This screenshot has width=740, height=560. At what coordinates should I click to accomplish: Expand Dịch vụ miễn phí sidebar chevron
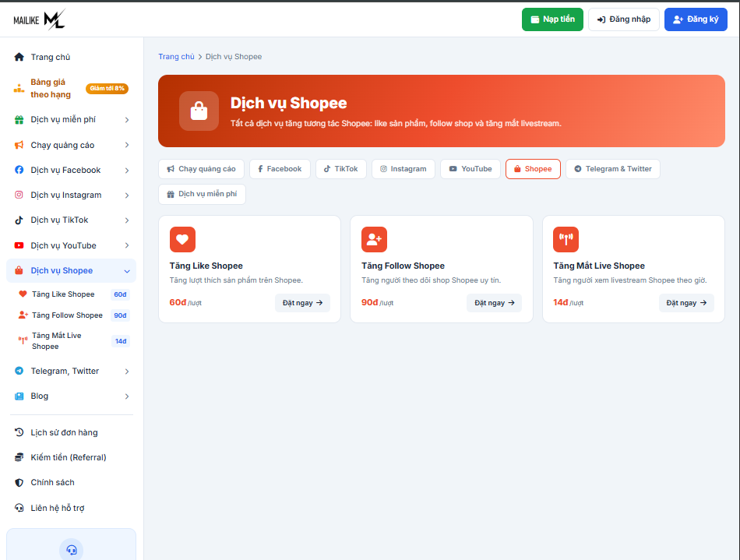click(x=127, y=120)
